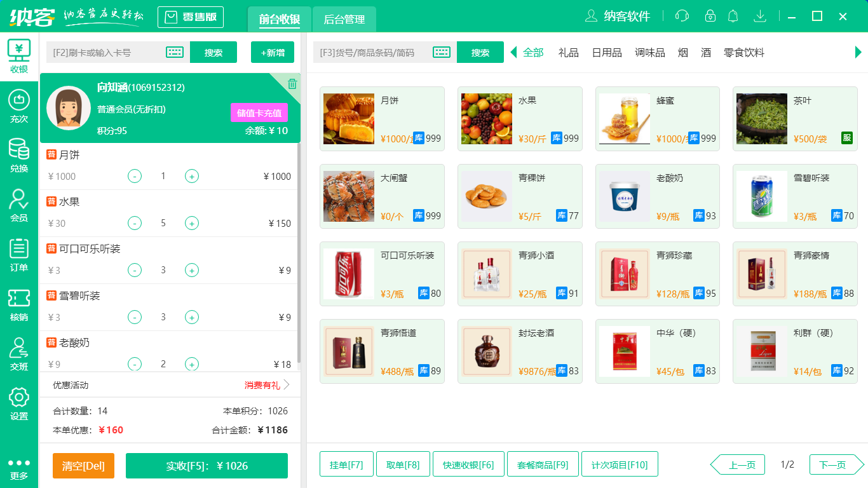Open the bell notification icon at the top
The height and width of the screenshot is (488, 868).
[x=733, y=16]
